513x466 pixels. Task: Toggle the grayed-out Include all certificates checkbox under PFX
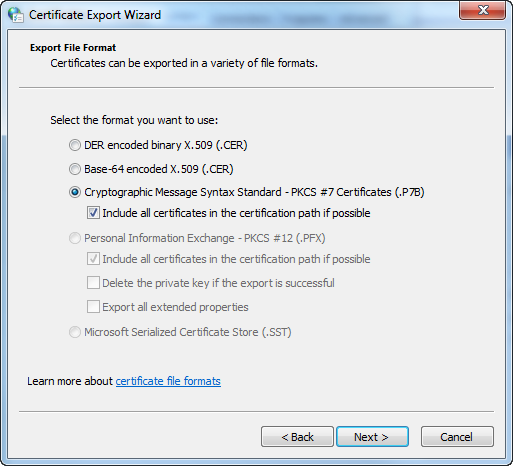coord(93,259)
